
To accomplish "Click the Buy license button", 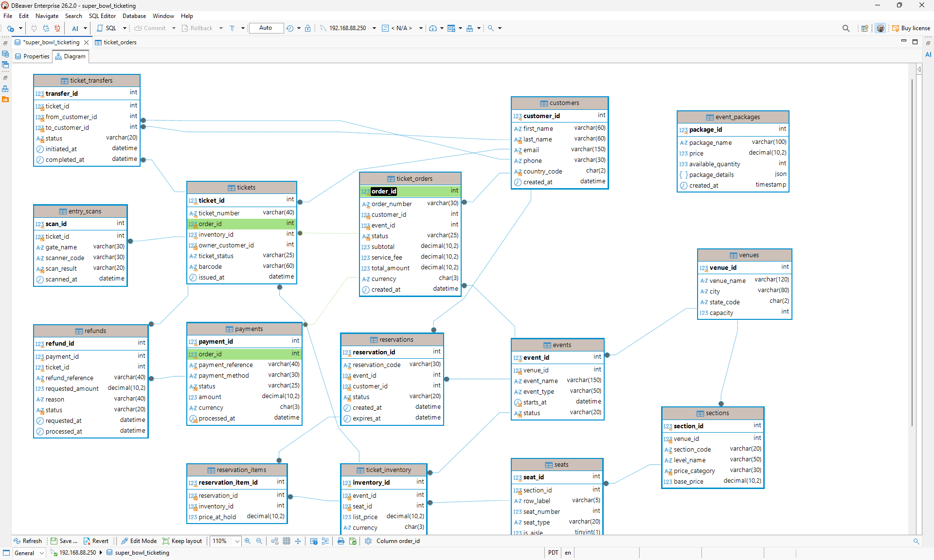I will [911, 28].
